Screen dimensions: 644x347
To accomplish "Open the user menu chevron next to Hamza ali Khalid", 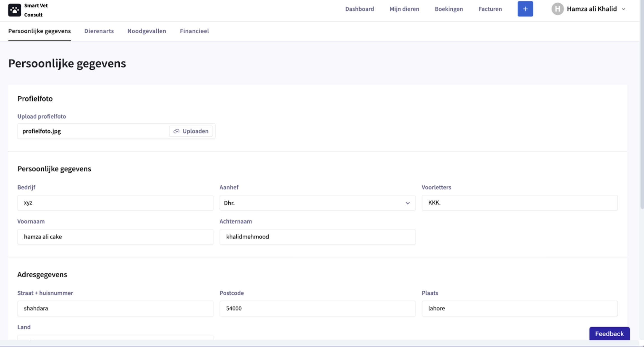I will pos(624,9).
